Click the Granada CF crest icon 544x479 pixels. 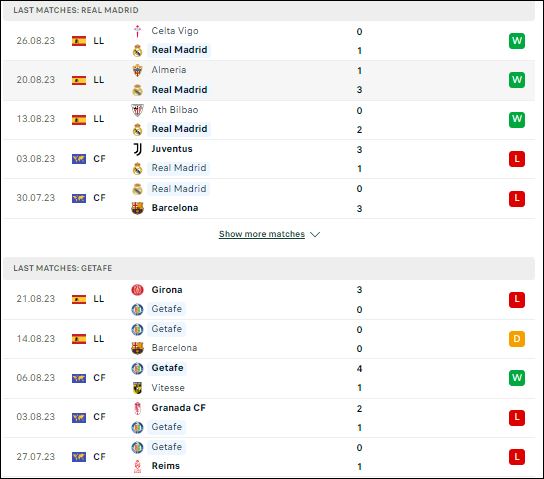(x=137, y=408)
